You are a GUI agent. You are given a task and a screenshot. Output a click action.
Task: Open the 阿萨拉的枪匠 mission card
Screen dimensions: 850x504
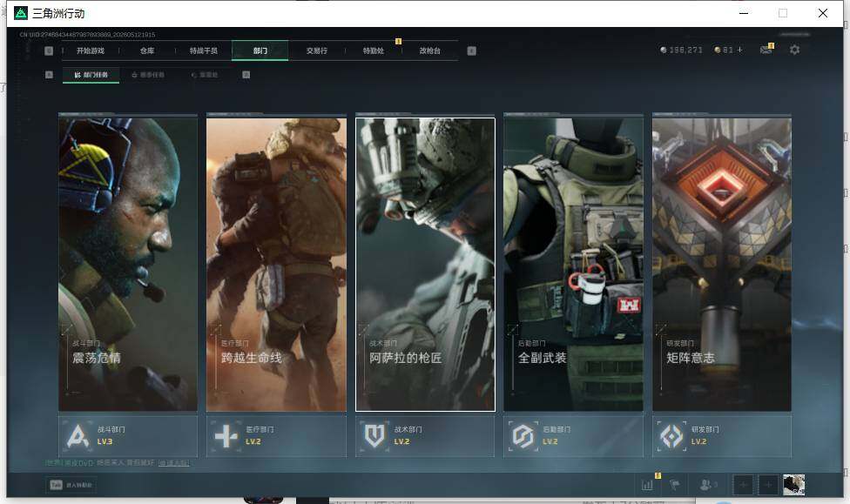tap(425, 264)
